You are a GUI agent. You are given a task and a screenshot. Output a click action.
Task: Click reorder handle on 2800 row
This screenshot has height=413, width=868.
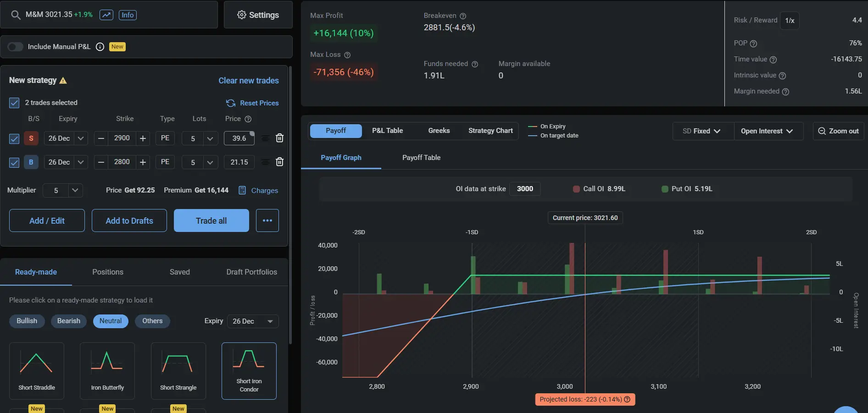point(265,162)
